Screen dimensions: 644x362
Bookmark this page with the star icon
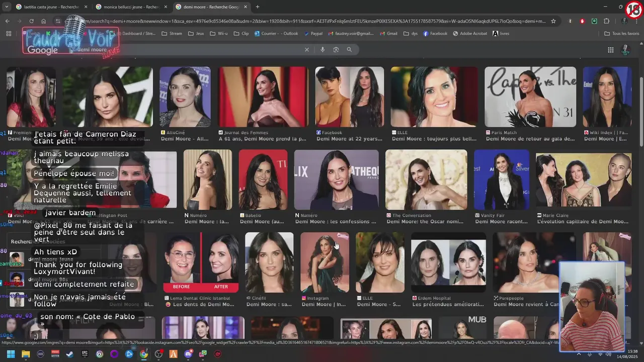click(553, 21)
